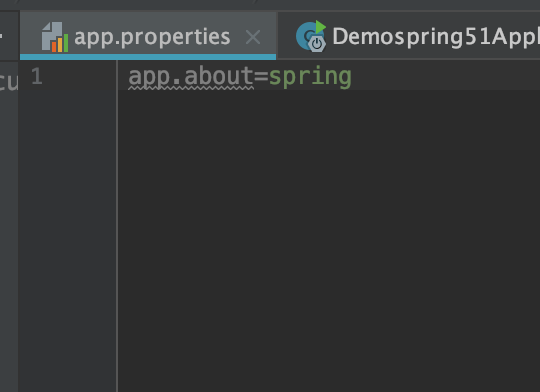Click the partially visible "cu" sidebar label
The image size is (540, 392).
click(x=8, y=81)
